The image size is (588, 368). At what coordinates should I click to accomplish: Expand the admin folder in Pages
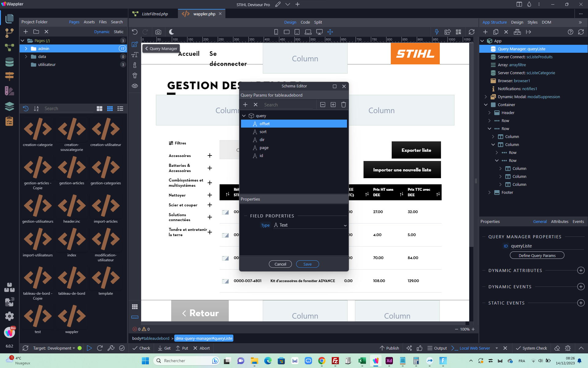[26, 49]
